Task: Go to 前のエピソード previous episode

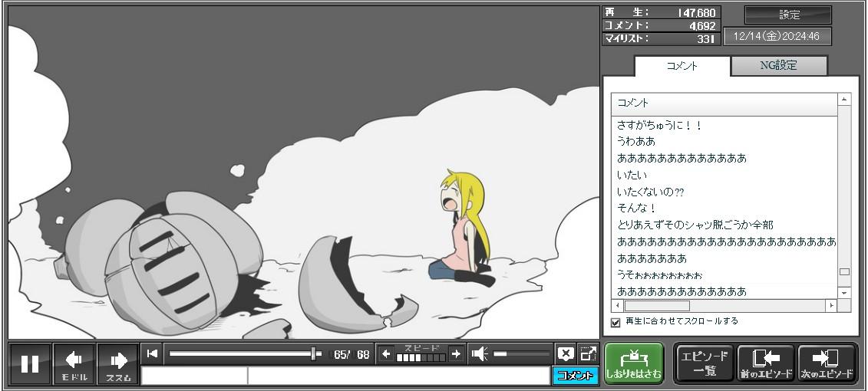Action: 766,363
